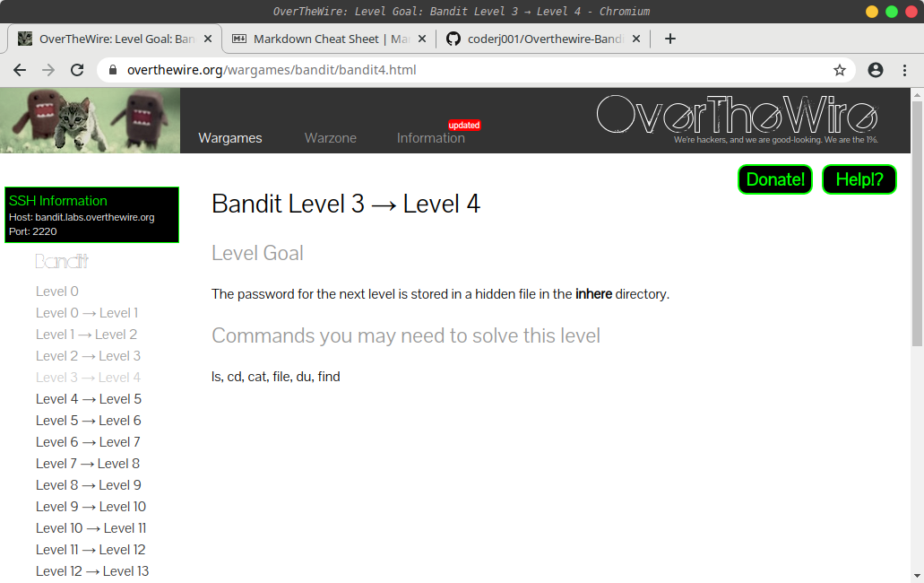Screen dimensions: 924x583
Task: Close the Markdown Cheat Sheet tab
Action: 422,39
